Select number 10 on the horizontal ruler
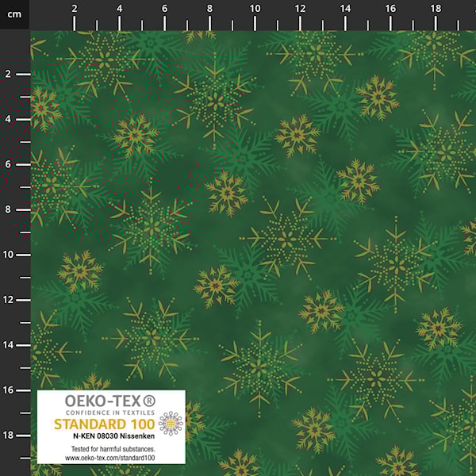Screen dimensions: 476x476 255,8
